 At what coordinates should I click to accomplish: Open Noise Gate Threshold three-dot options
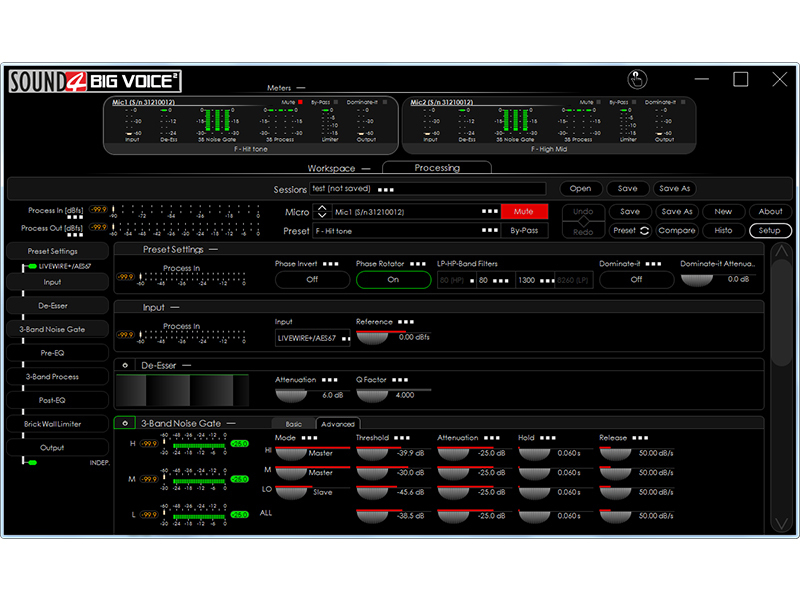point(402,438)
